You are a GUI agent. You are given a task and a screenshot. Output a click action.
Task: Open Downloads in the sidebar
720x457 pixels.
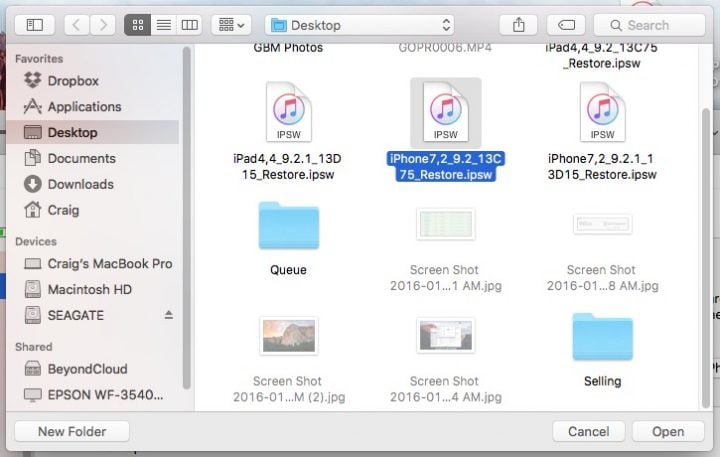coord(92,184)
